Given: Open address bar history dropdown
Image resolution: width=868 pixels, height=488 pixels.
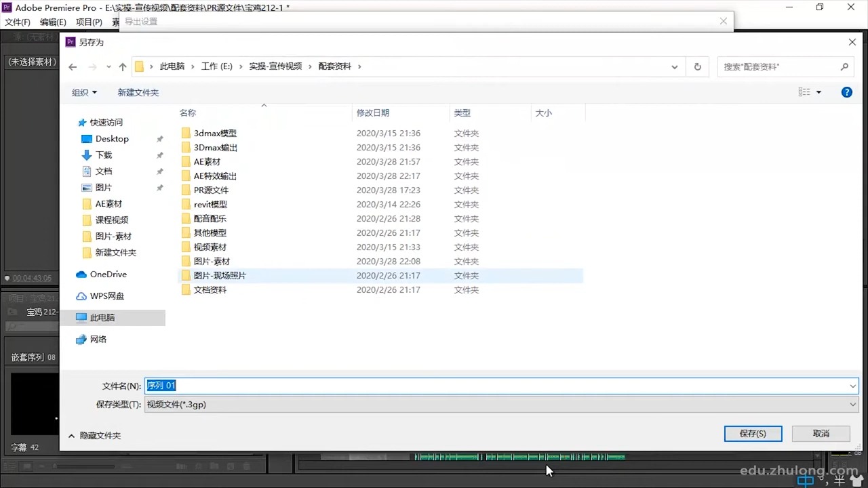Looking at the screenshot, I should click(x=674, y=66).
